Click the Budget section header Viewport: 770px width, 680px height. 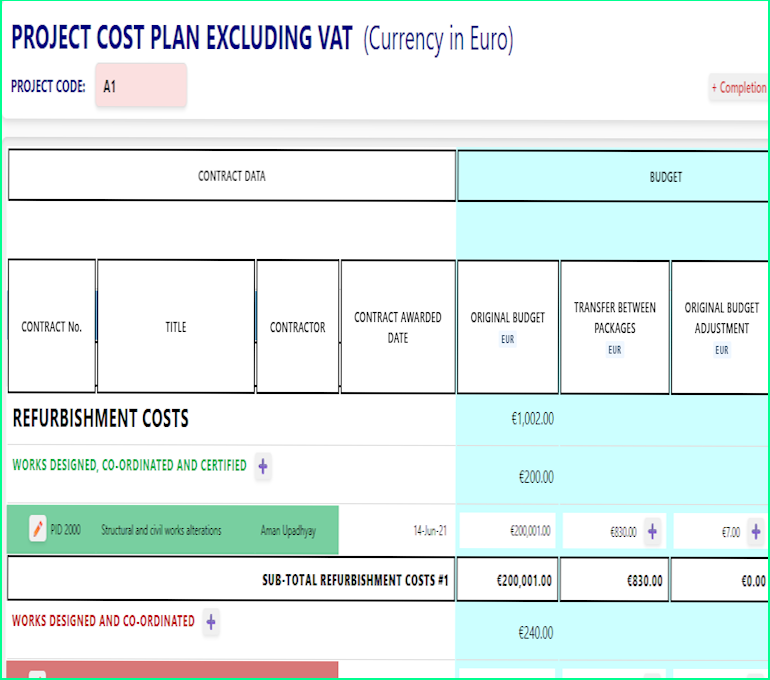pyautogui.click(x=665, y=177)
